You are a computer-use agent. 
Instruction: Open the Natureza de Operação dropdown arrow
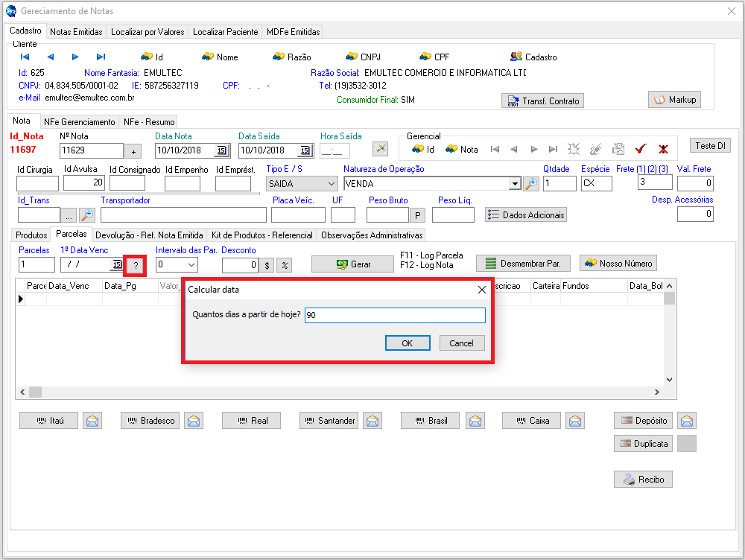[x=514, y=184]
